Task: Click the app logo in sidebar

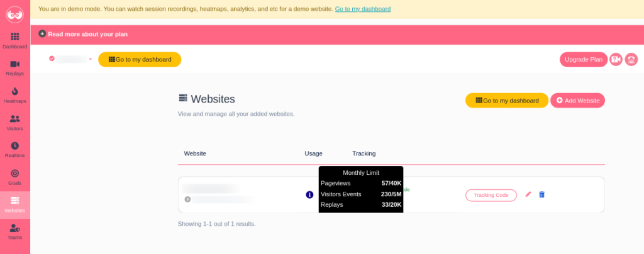Action: click(15, 14)
